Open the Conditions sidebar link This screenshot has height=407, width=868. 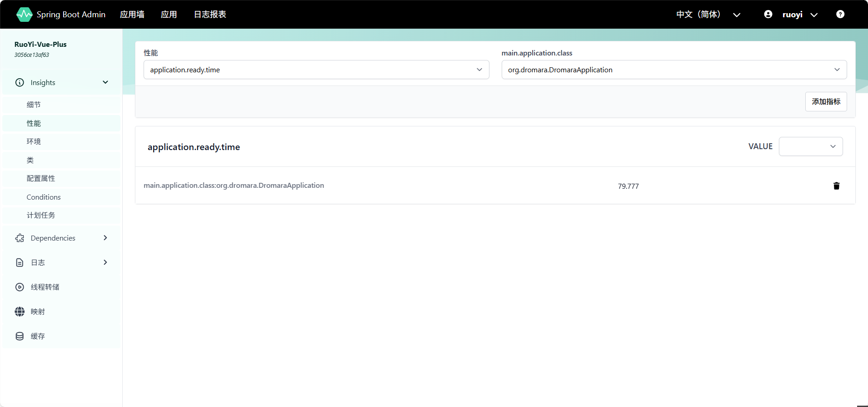point(44,197)
